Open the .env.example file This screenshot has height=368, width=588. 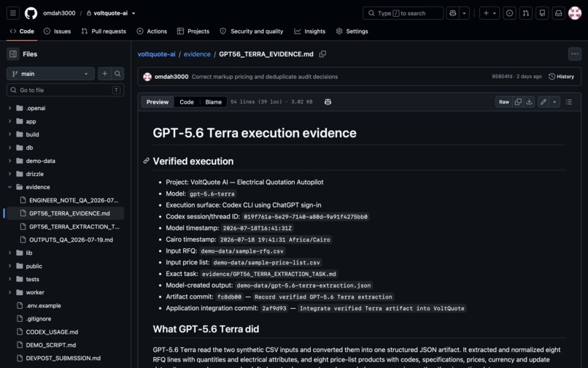(x=43, y=306)
